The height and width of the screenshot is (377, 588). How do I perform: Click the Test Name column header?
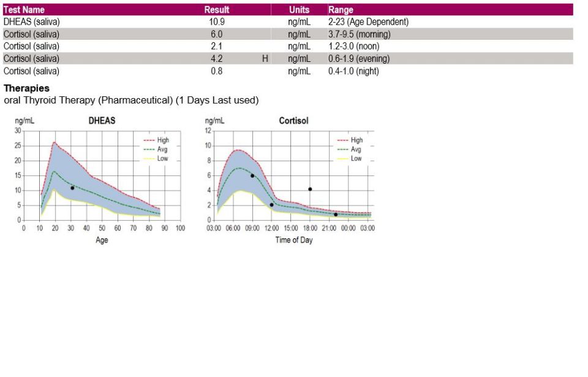coord(24,10)
